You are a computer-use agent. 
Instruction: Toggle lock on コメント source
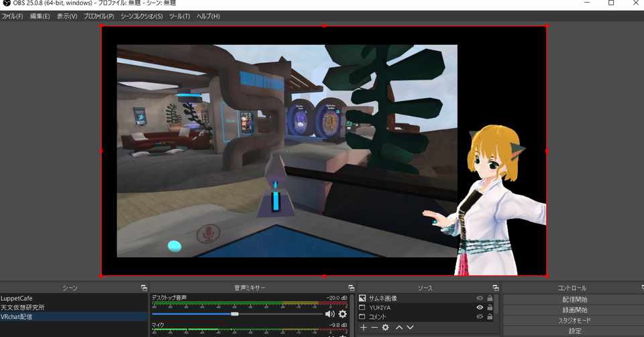click(x=490, y=316)
